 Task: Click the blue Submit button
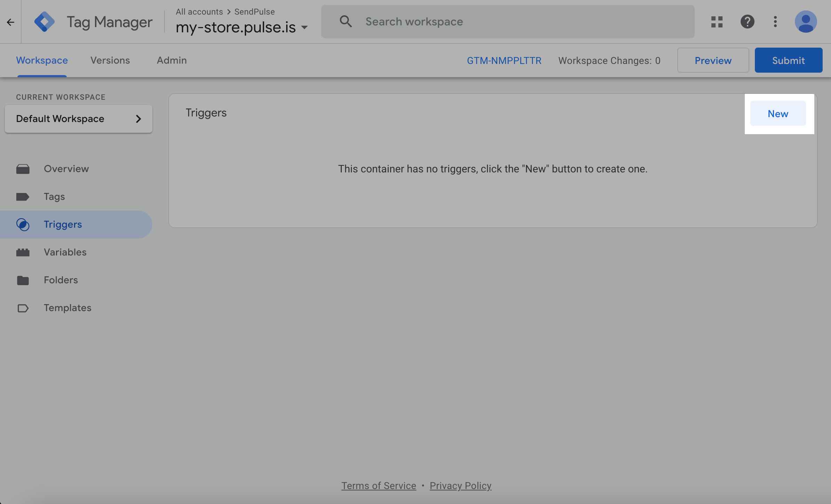[788, 60]
